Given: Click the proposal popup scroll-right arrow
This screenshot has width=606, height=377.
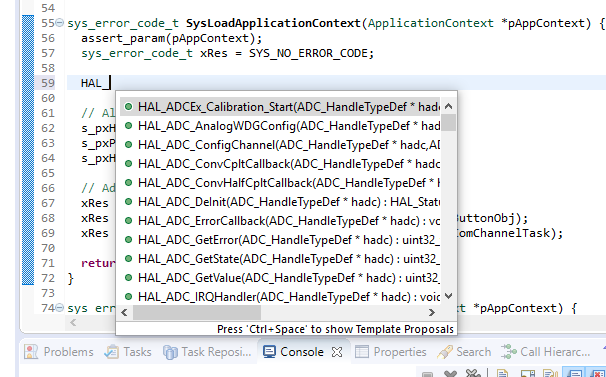Looking at the screenshot, I should coord(432,312).
